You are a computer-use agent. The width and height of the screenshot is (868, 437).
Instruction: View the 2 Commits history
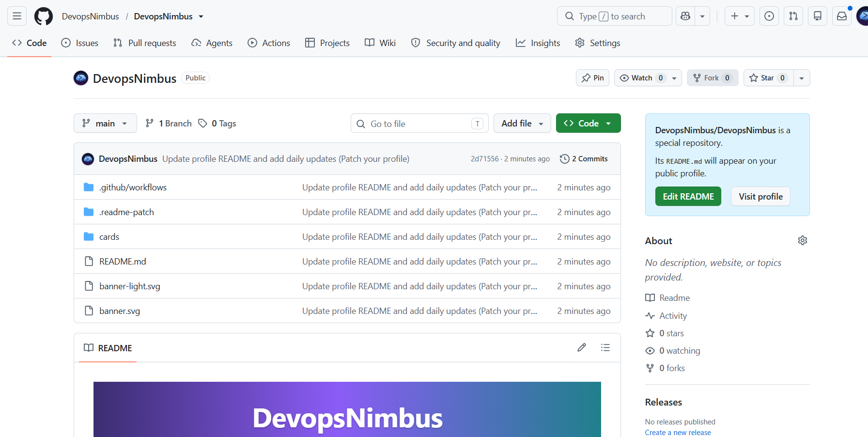584,158
